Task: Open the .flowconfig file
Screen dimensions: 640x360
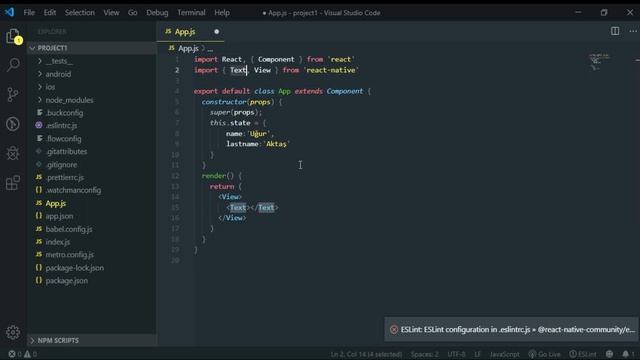Action: [63, 139]
